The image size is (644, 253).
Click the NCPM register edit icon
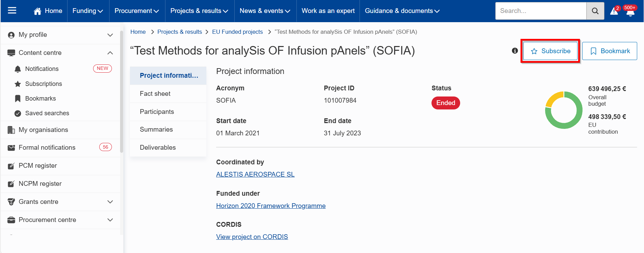coord(11,184)
